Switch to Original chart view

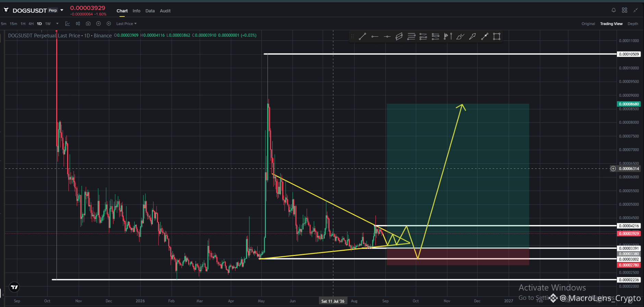pyautogui.click(x=588, y=24)
